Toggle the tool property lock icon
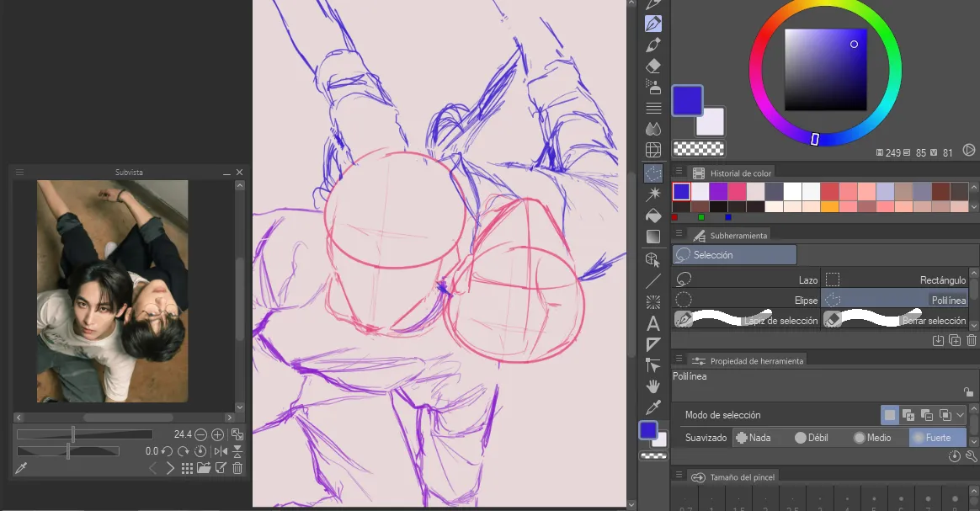This screenshot has height=511, width=980. 968,391
